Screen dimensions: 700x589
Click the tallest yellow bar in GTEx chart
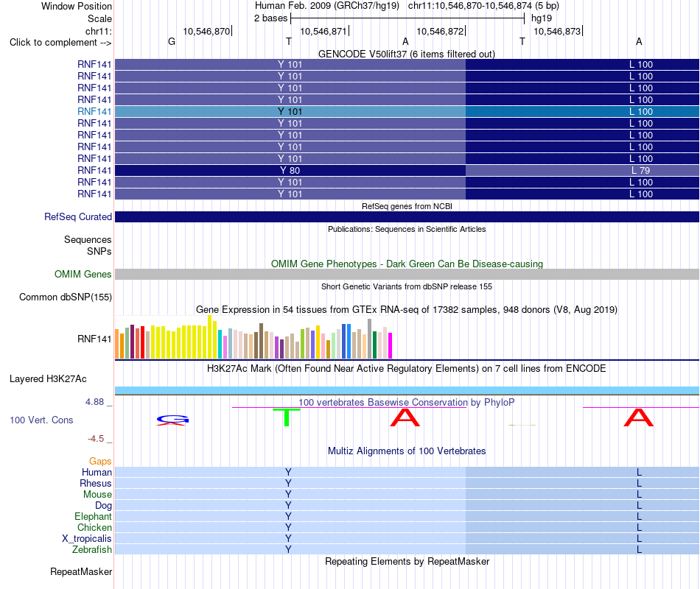coord(210,337)
